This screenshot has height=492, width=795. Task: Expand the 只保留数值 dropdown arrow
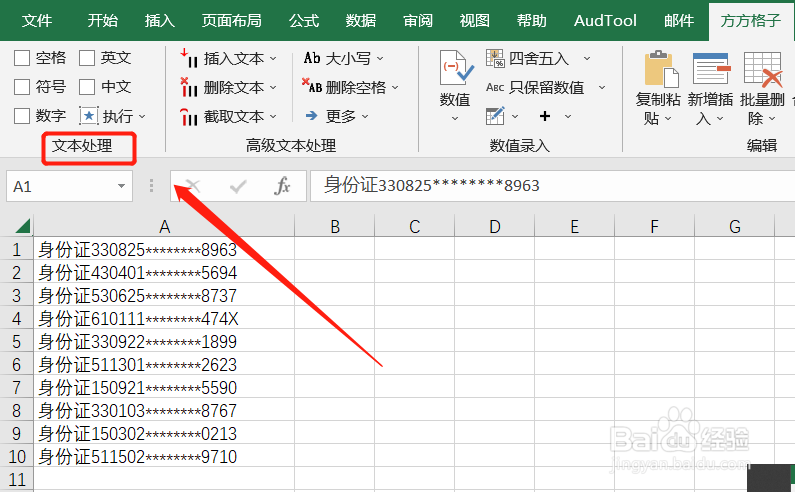click(x=602, y=87)
